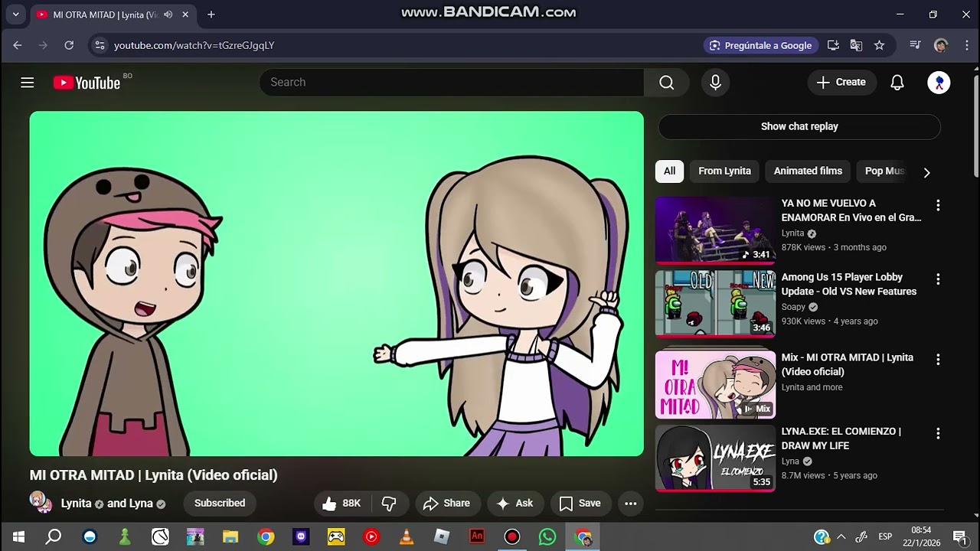Like the video with thumbs up
The image size is (980, 551).
click(x=342, y=503)
